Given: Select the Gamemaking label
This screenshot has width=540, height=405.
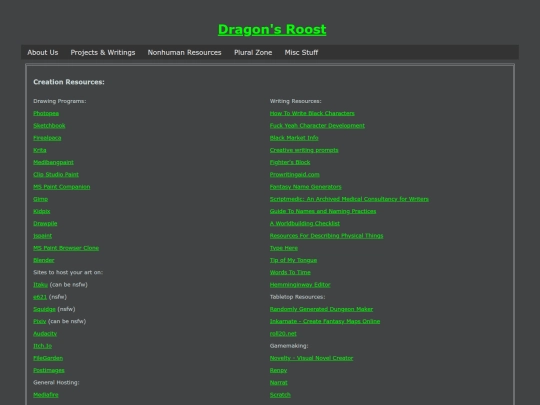Looking at the screenshot, I should coord(289,345).
